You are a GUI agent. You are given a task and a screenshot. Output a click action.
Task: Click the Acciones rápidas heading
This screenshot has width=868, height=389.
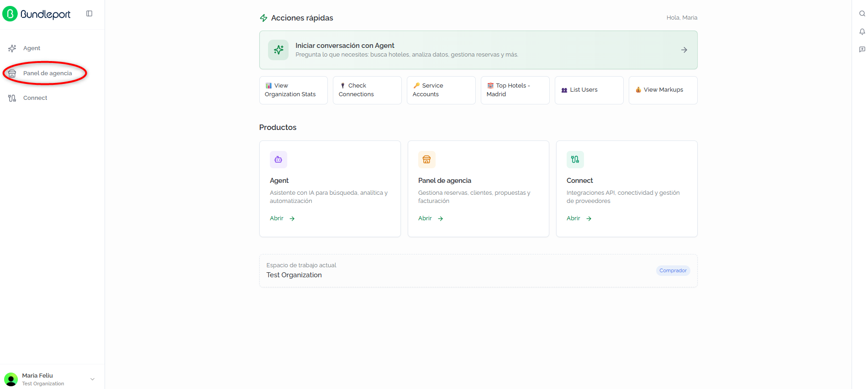coord(302,18)
